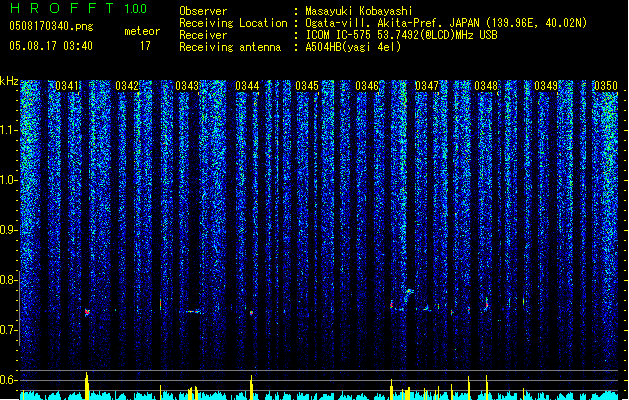Click the Observer field label
This screenshot has height=400, width=629.
tap(203, 11)
